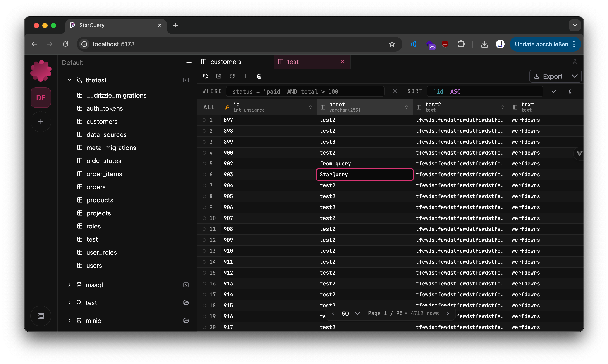Expand the mssql connection

coord(69,285)
